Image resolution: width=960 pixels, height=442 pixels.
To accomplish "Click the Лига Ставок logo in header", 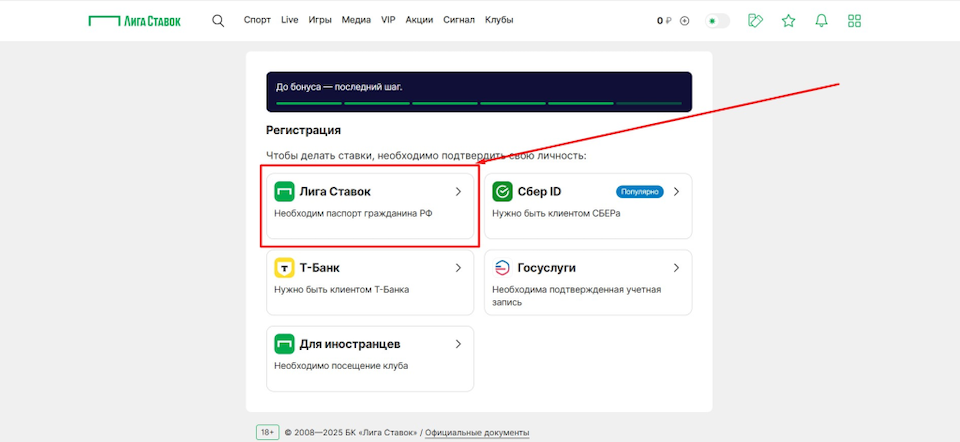I will [135, 20].
